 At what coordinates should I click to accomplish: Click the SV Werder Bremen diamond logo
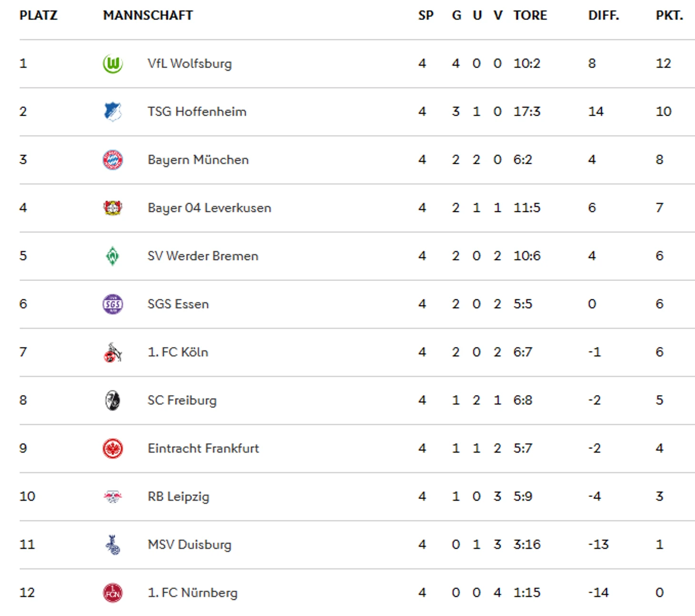click(113, 256)
